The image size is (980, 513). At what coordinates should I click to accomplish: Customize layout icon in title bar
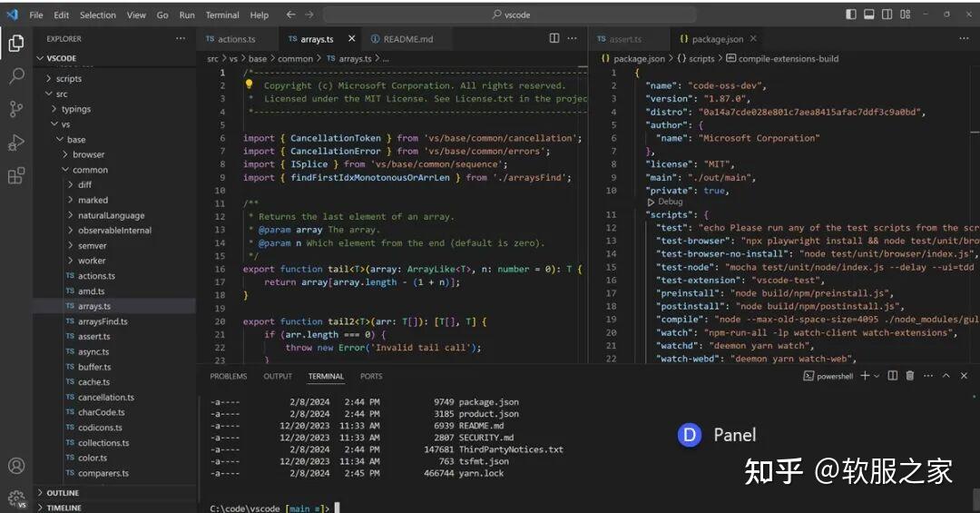pos(905,15)
